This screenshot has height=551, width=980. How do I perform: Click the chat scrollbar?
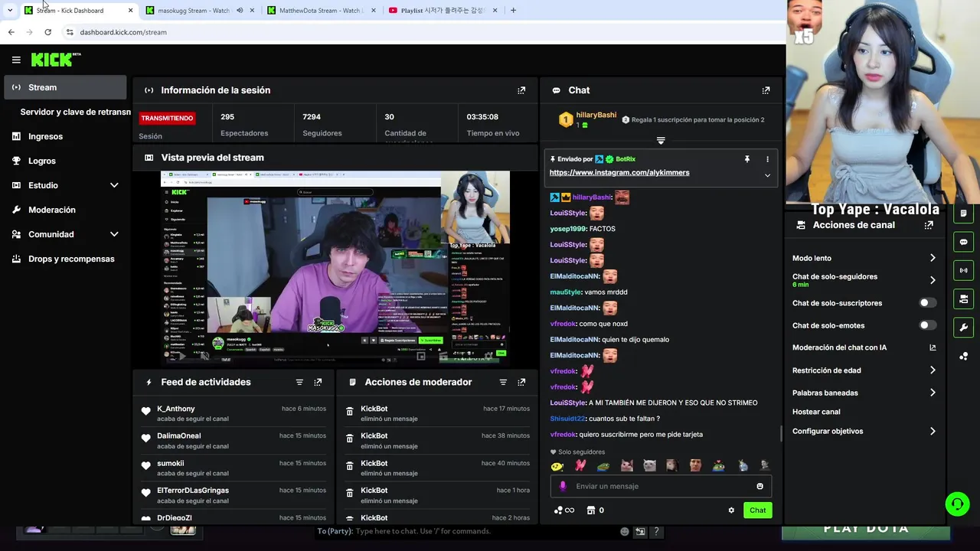click(781, 433)
